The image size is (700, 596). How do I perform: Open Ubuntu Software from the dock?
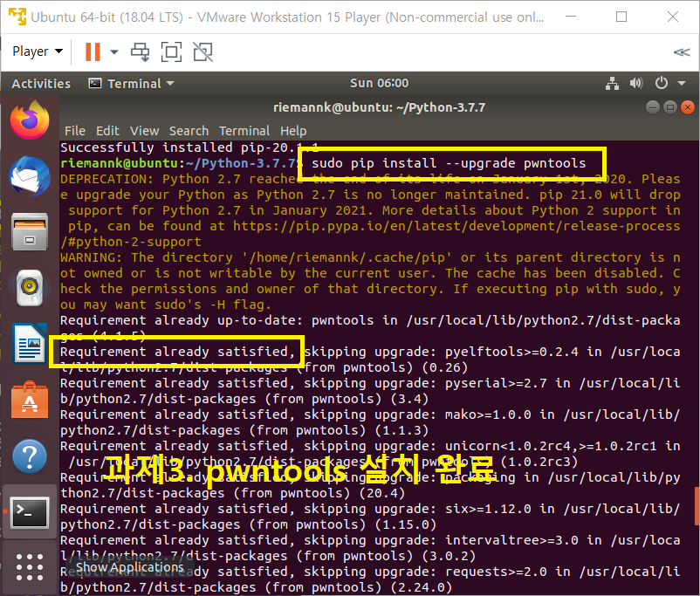(x=30, y=400)
